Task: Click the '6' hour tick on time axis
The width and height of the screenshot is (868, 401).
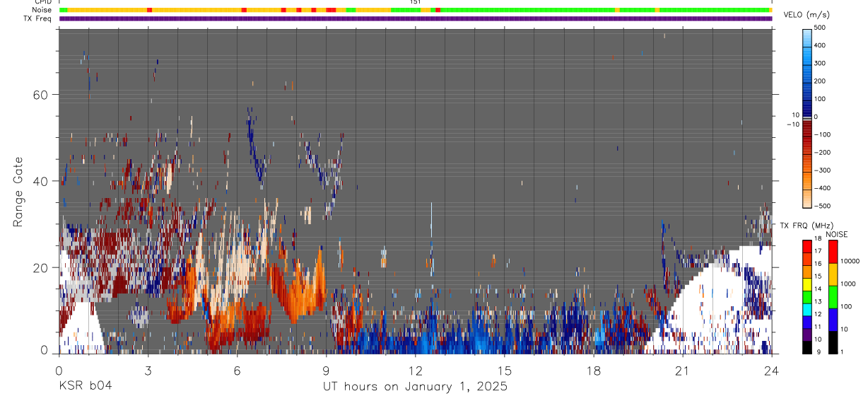Action: point(237,371)
